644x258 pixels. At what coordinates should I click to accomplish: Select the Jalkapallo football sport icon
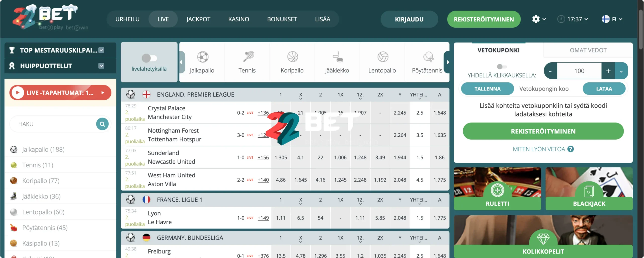(203, 57)
